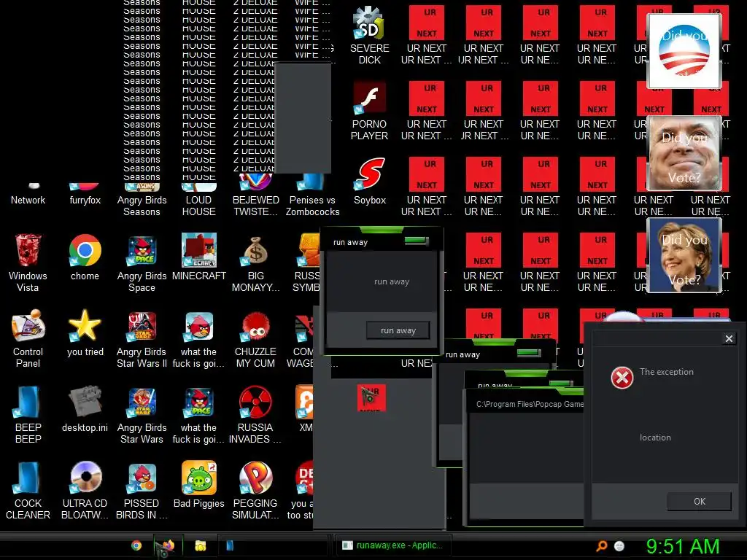Click the 'run away' label text in dialog
This screenshot has width=747, height=560.
[x=392, y=281]
